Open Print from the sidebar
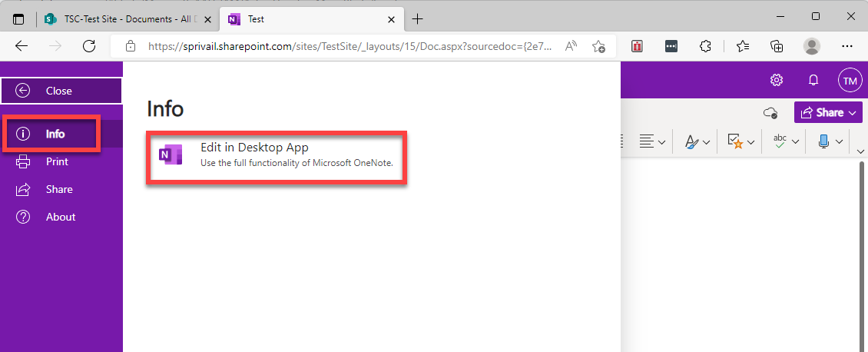This screenshot has width=868, height=352. [61, 161]
